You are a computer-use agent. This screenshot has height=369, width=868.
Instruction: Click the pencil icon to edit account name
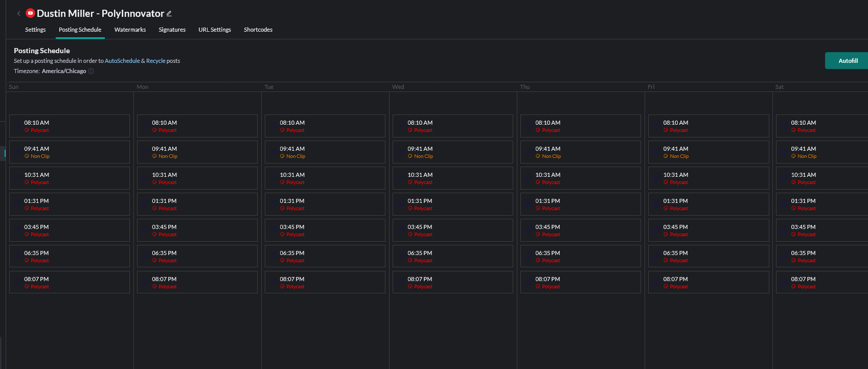tap(169, 14)
